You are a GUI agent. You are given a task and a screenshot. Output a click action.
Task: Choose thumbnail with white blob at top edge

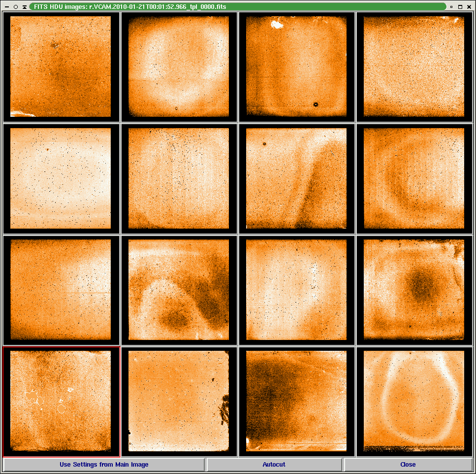click(x=296, y=67)
